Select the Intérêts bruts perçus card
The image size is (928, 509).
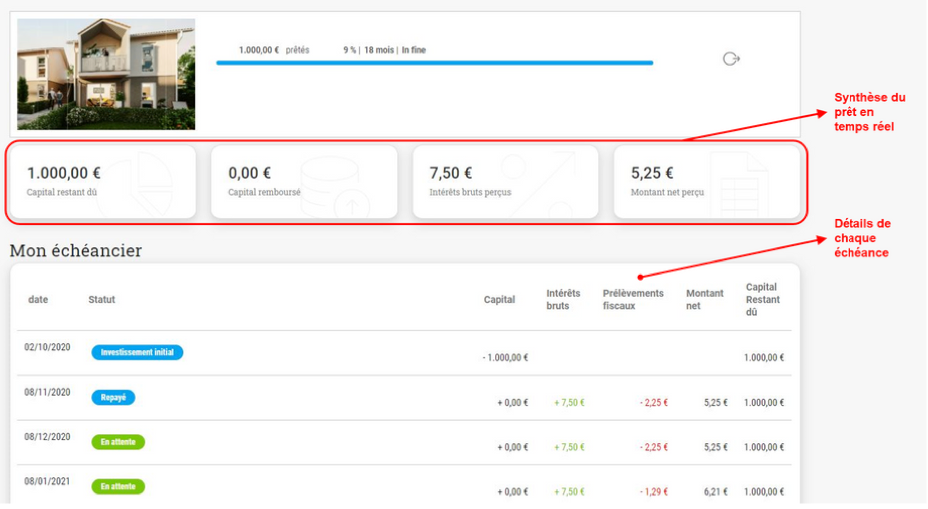(x=505, y=182)
